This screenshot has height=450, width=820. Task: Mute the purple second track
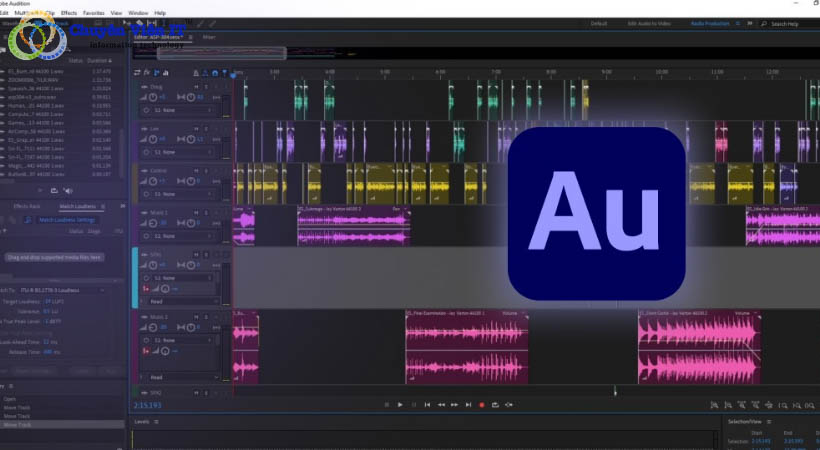point(196,129)
